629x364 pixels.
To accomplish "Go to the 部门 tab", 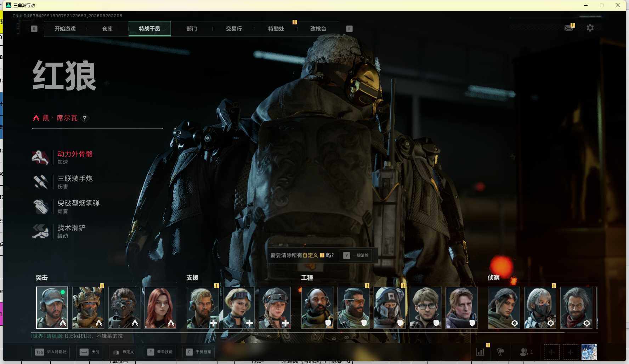I will click(192, 29).
